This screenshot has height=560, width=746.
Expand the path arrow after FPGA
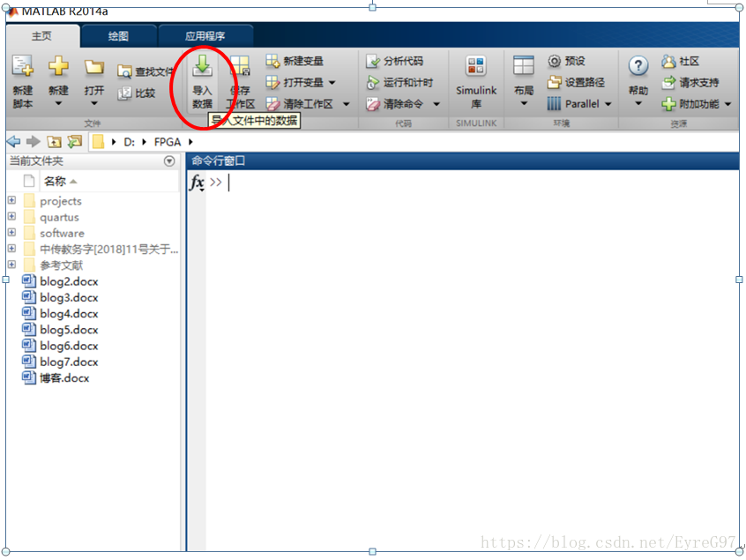[190, 142]
